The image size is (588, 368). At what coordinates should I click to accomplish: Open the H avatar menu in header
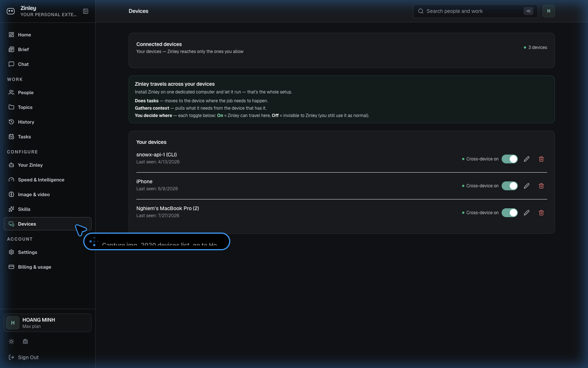pyautogui.click(x=549, y=11)
